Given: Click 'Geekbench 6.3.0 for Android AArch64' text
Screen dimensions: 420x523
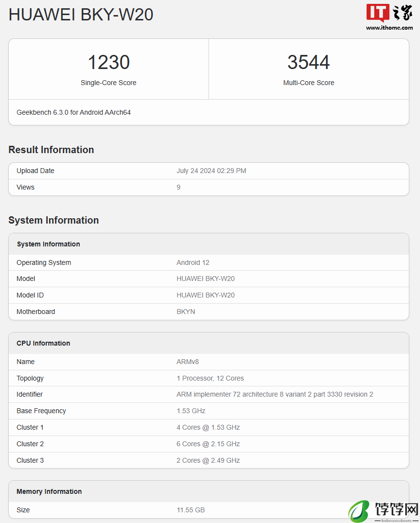Looking at the screenshot, I should 74,112.
